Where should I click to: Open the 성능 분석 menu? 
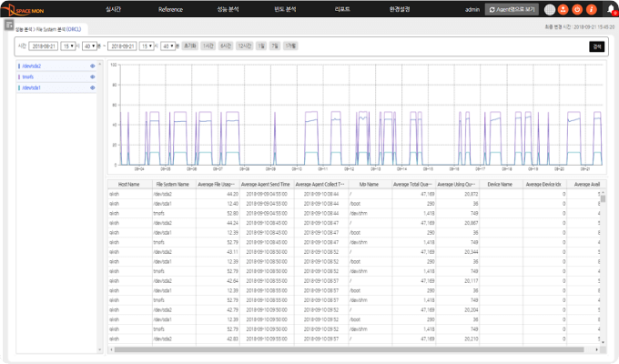[x=228, y=9]
